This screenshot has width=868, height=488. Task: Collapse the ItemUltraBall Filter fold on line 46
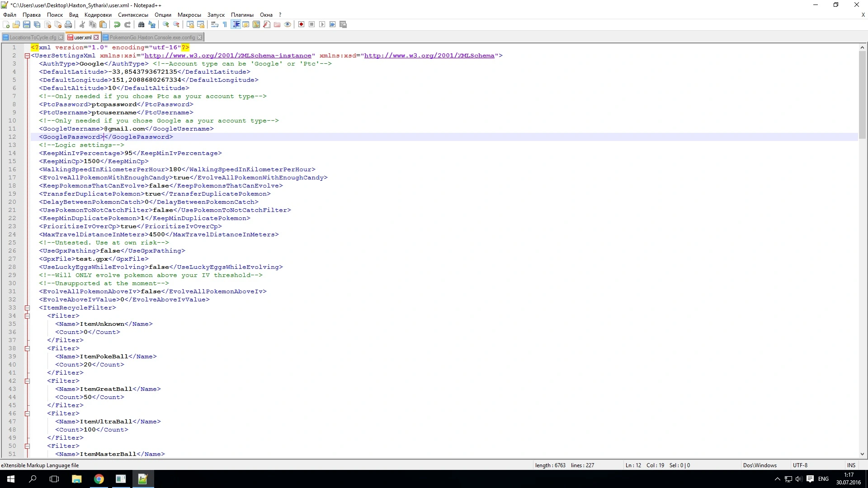[x=27, y=413]
